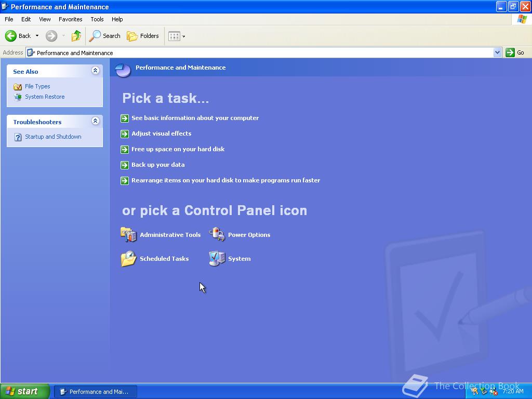Image resolution: width=532 pixels, height=399 pixels.
Task: Collapse the Troubleshooters panel
Action: 96,121
